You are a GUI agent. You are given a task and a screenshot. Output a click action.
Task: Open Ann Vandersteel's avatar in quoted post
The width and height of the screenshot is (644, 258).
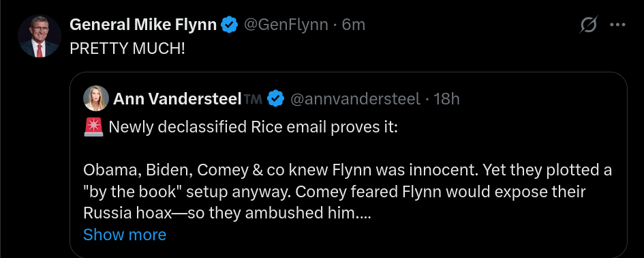coord(96,99)
